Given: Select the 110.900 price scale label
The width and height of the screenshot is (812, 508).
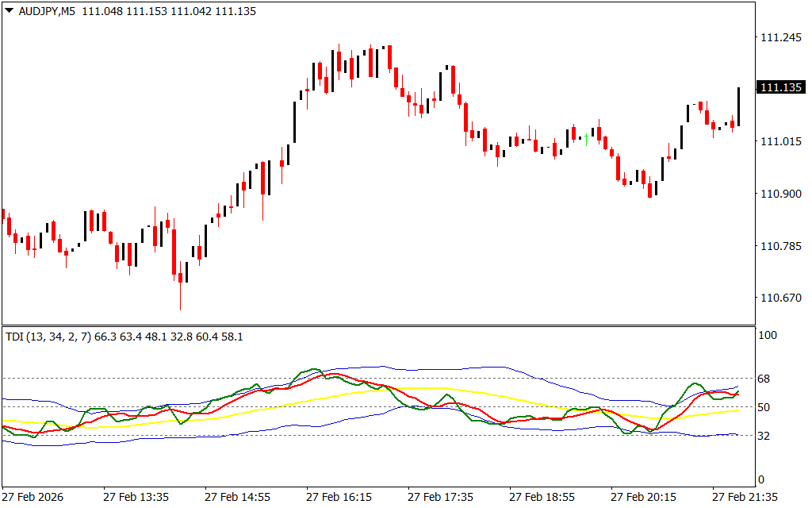Looking at the screenshot, I should 780,194.
